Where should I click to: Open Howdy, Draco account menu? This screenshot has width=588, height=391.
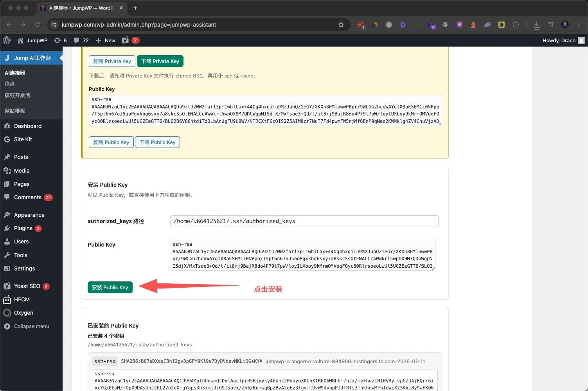coord(563,40)
